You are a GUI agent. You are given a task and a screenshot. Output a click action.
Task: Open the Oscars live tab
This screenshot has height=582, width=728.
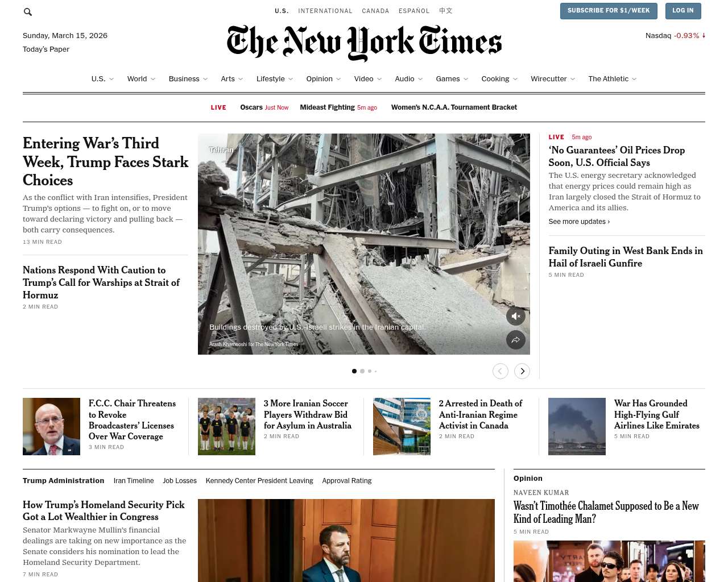(x=264, y=107)
